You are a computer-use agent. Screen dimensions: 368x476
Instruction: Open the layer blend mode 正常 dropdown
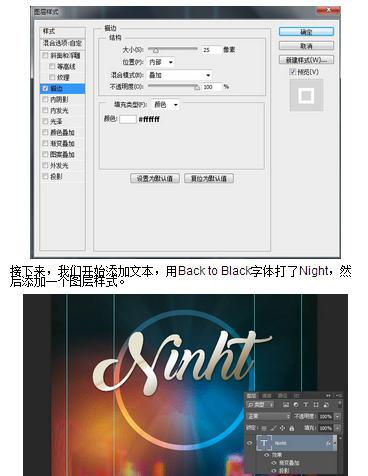(269, 416)
